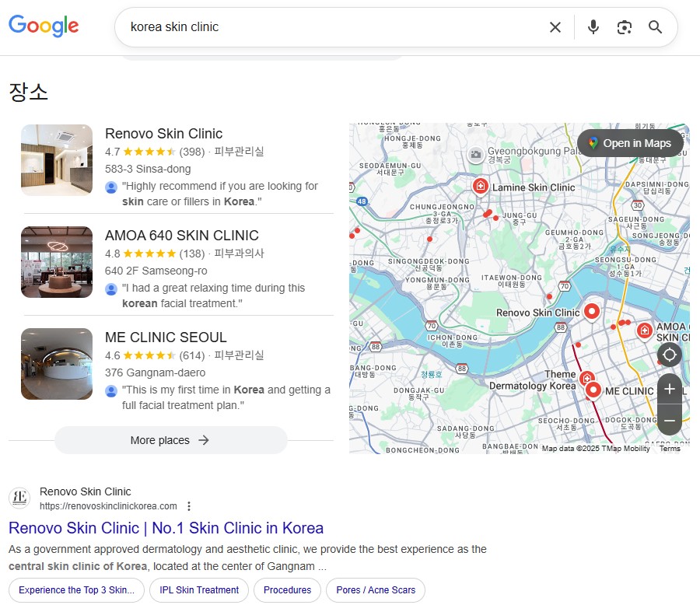The height and width of the screenshot is (612, 700).
Task: Go to Procedures sitelink
Action: [x=287, y=590]
